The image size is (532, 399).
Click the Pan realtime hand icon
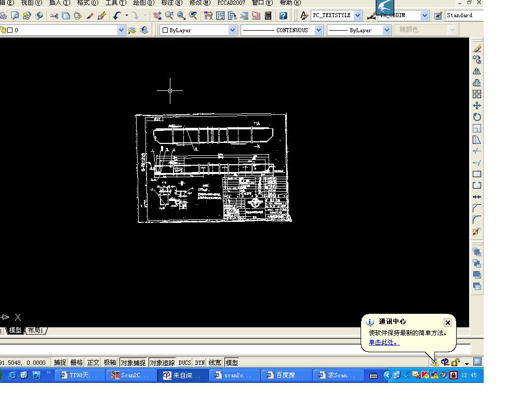(157, 16)
